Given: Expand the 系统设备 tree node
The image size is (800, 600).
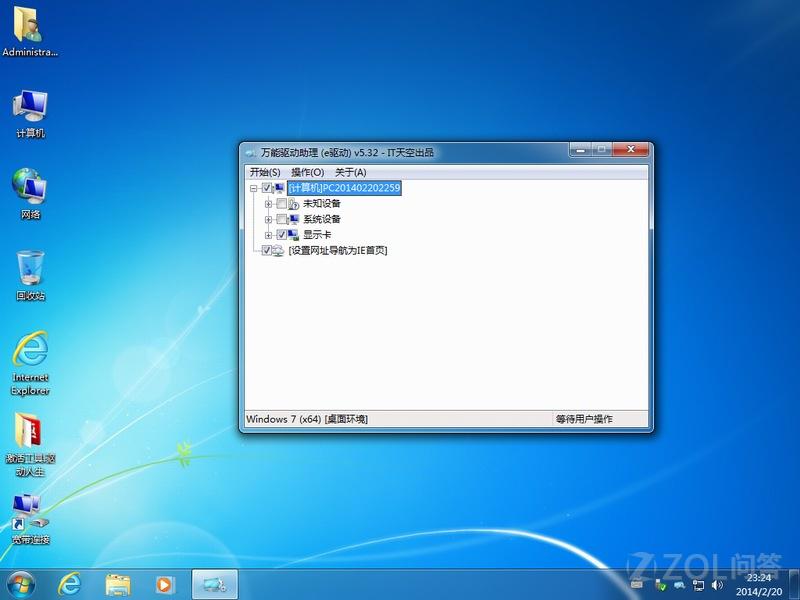Looking at the screenshot, I should [x=268, y=219].
